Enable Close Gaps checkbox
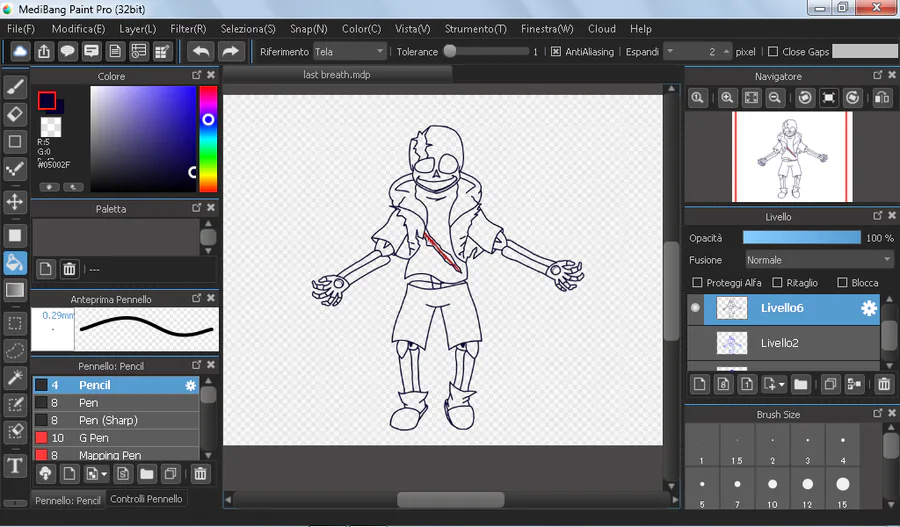The width and height of the screenshot is (900, 527). 773,52
